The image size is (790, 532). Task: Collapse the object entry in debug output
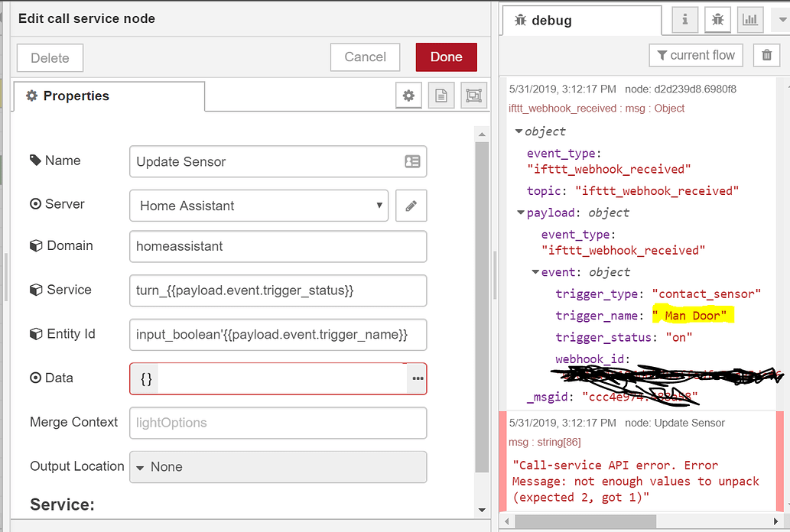coord(521,131)
